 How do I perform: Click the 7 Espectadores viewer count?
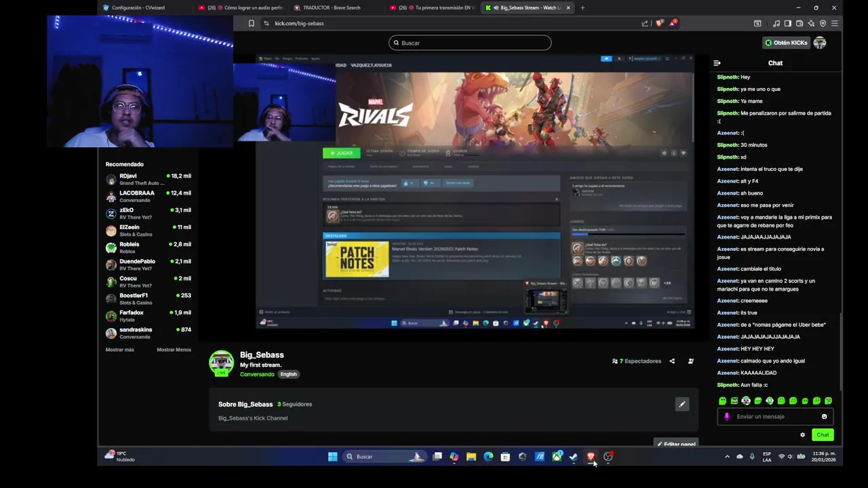point(637,361)
